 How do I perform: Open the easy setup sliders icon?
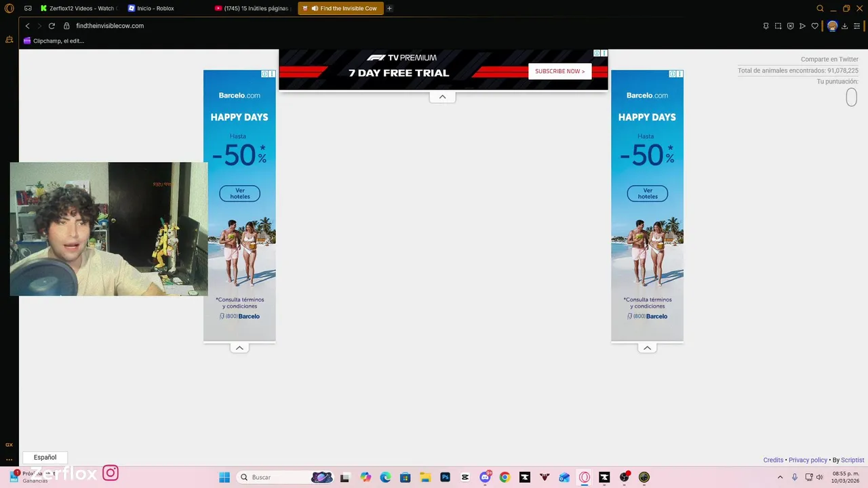tap(856, 26)
